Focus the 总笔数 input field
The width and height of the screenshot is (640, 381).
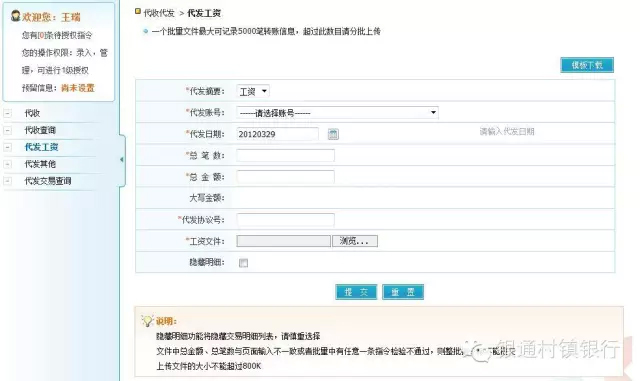click(285, 156)
